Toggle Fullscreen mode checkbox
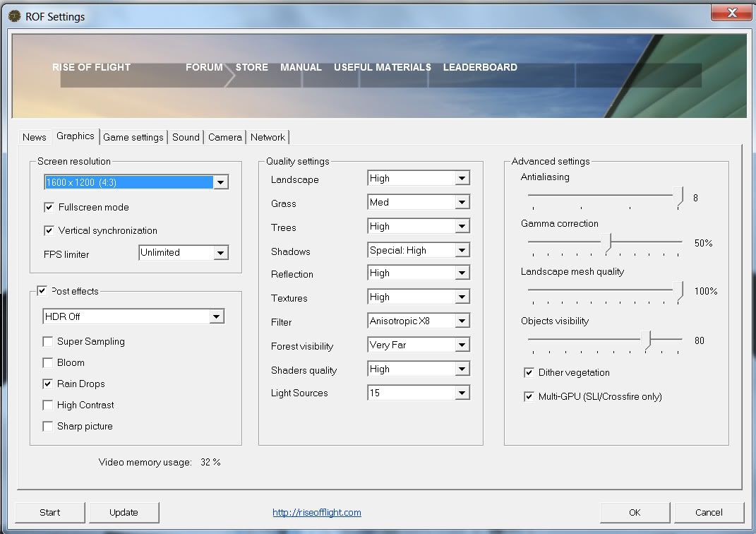The width and height of the screenshot is (756, 534). [x=49, y=208]
